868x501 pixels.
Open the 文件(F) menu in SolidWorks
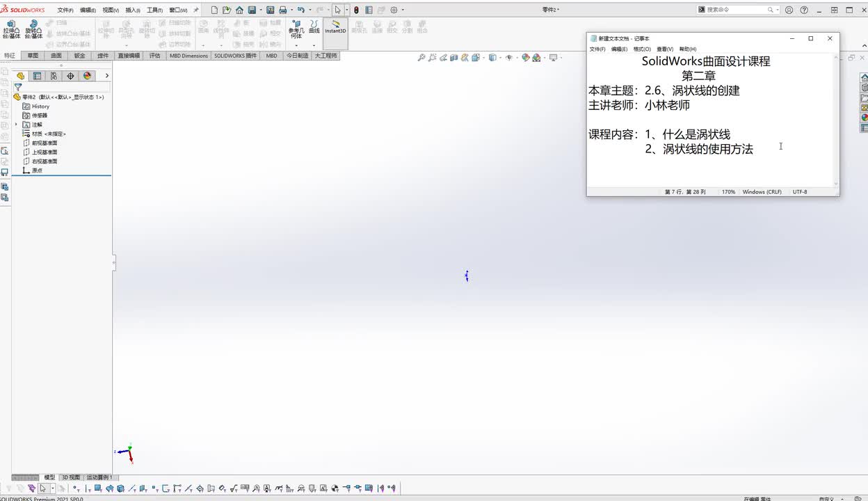point(65,10)
